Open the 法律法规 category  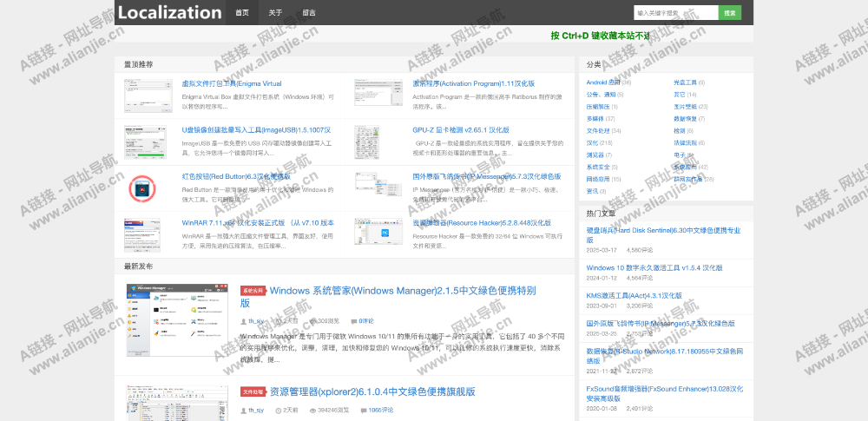point(686,143)
